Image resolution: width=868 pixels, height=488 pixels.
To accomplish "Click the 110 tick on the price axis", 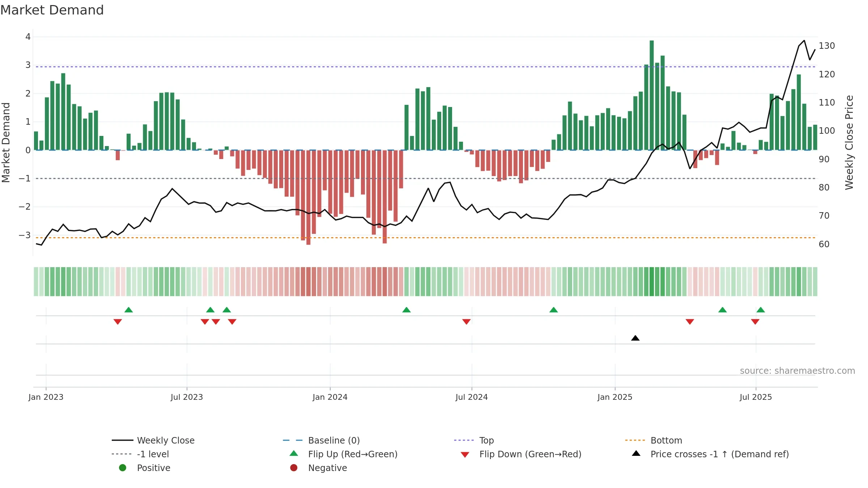I will pos(827,102).
